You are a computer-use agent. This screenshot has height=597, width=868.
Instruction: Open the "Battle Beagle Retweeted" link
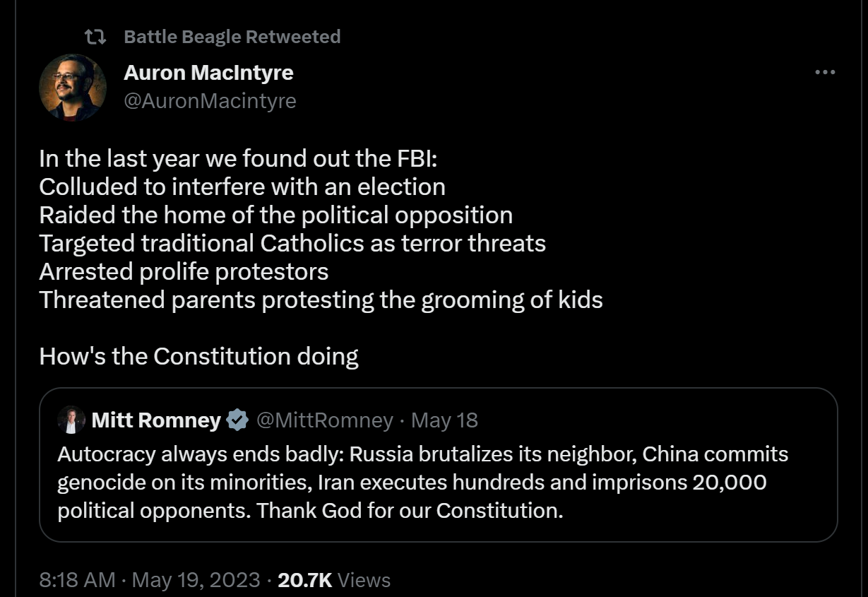point(232,37)
